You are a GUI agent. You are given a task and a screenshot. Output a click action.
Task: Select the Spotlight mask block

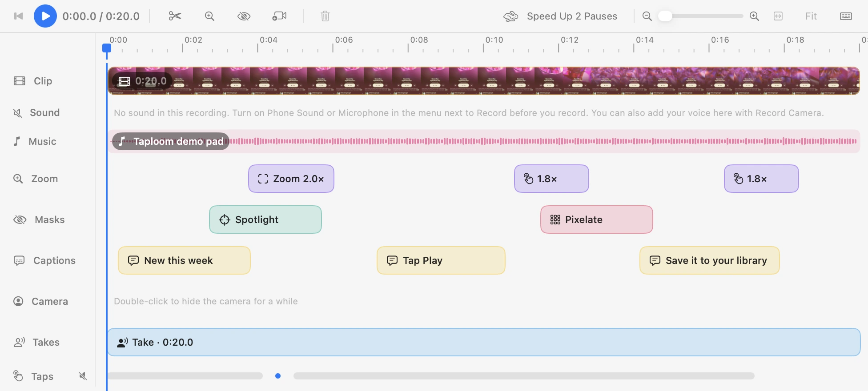265,219
